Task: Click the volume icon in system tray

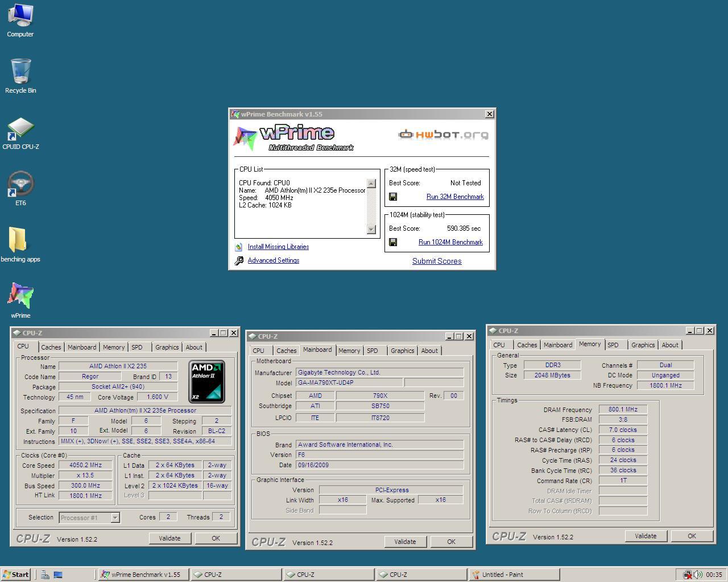Action: [x=698, y=575]
